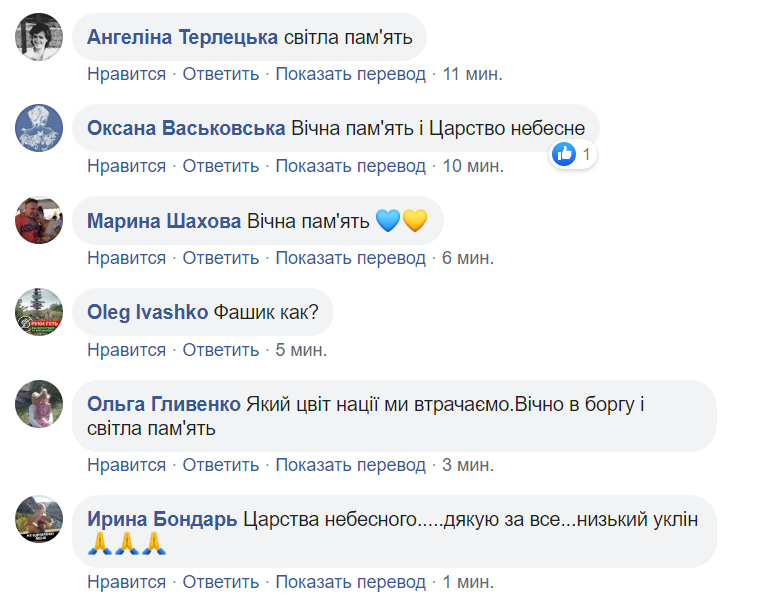Open Ирина Бондарь's profile name link
Viewport: 763px width, 600px height.
coord(162,520)
